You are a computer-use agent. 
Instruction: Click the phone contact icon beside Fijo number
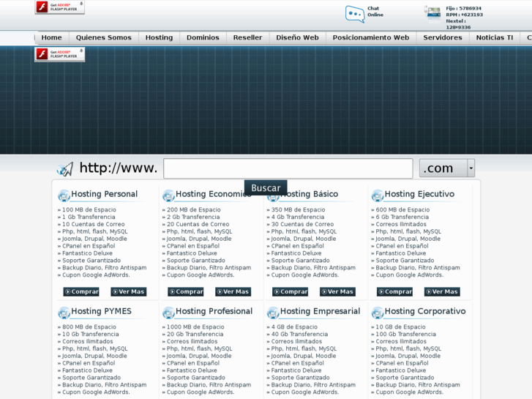click(x=433, y=14)
